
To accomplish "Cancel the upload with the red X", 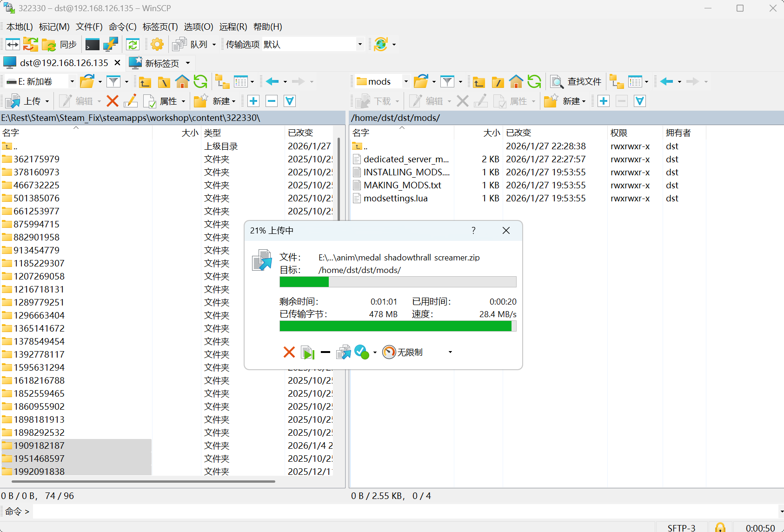I will tap(289, 352).
